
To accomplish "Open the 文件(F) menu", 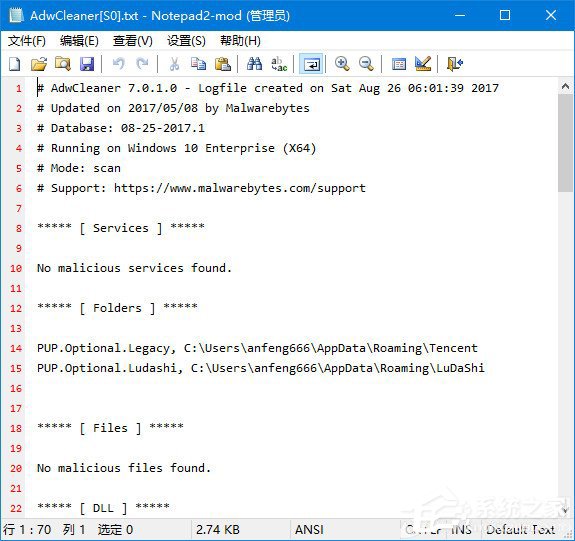I will (x=27, y=41).
